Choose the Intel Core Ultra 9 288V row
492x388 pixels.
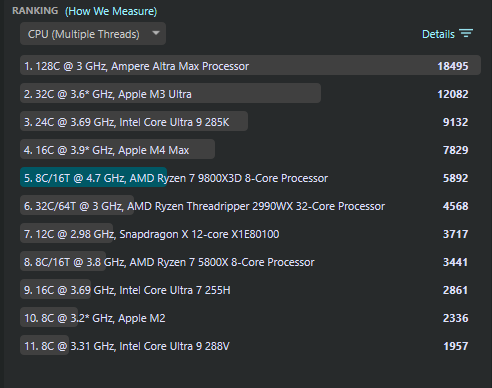[250, 346]
